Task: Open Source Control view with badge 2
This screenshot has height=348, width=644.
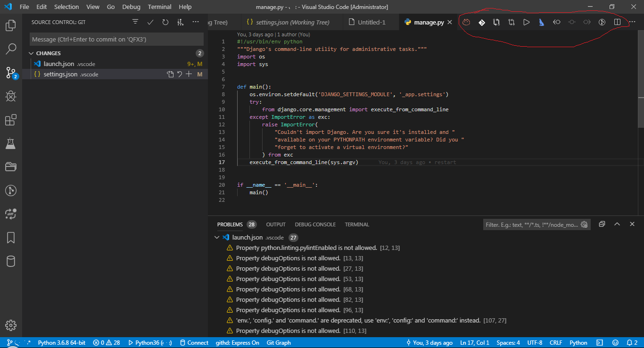Action: [11, 73]
